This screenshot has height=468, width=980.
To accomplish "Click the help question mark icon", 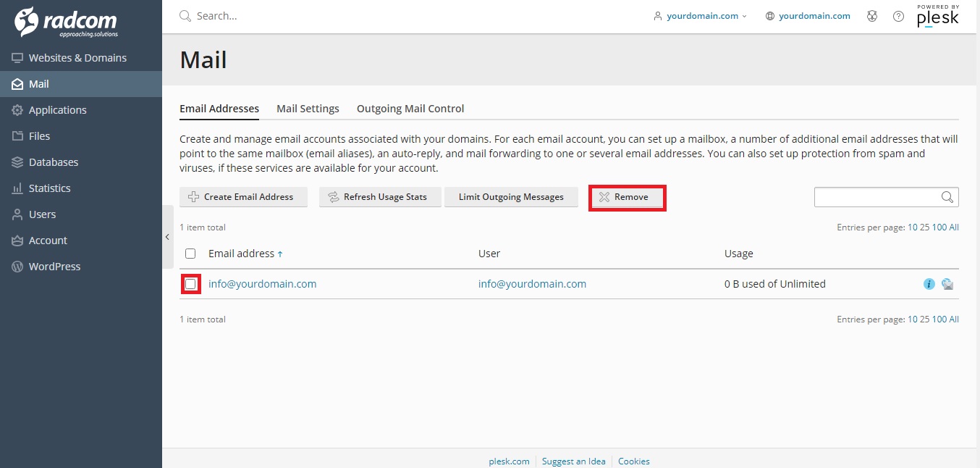I will [898, 16].
